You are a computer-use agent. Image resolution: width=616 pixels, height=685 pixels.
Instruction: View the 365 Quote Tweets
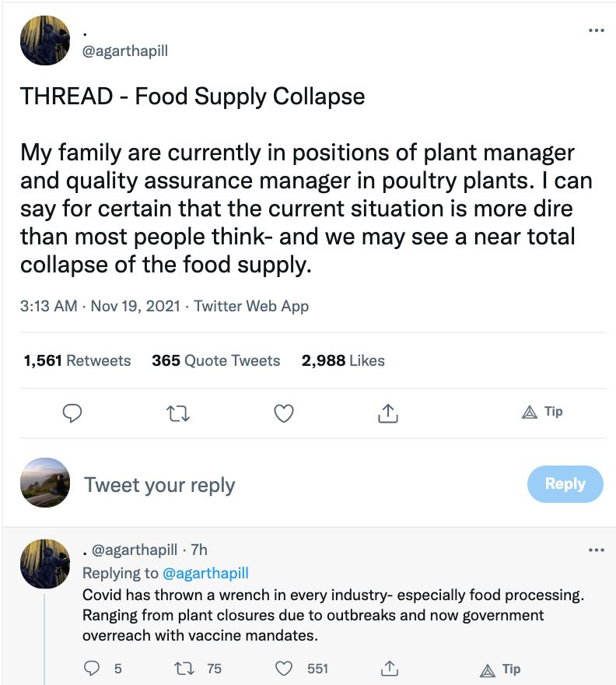pos(216,360)
